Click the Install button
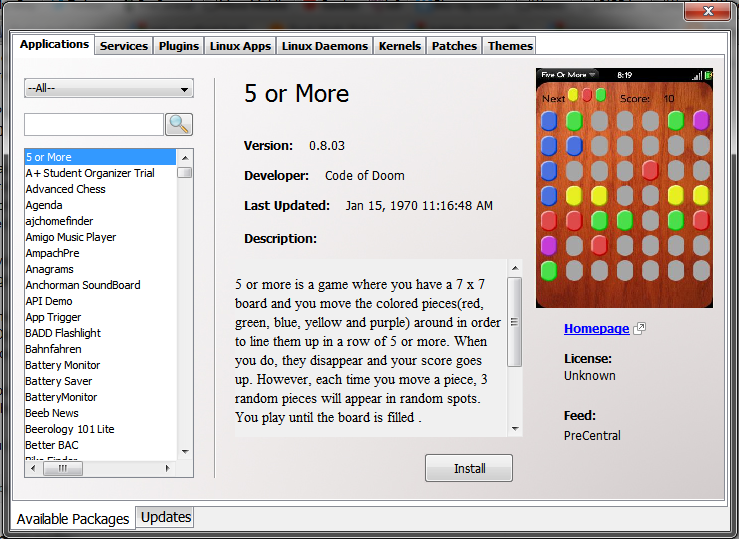The height and width of the screenshot is (539, 739). pyautogui.click(x=469, y=468)
